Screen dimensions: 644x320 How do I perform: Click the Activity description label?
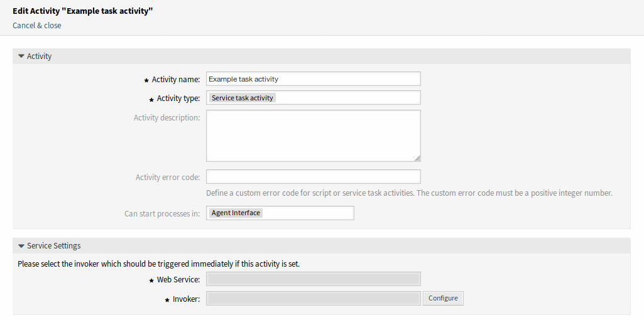pos(166,117)
